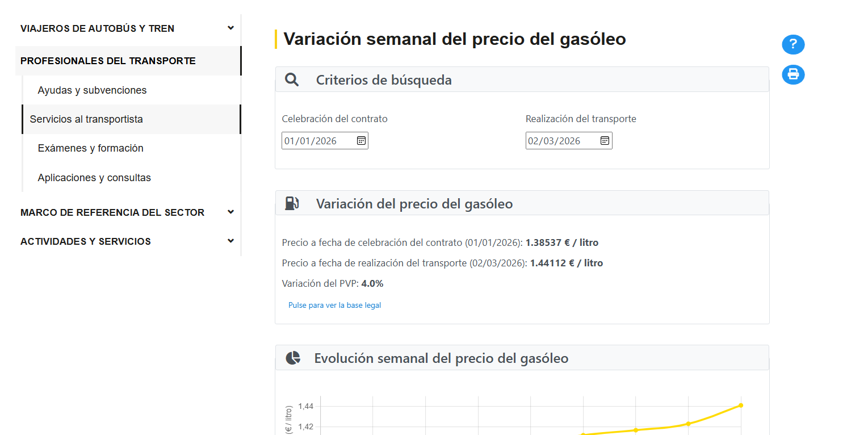
Task: Open Exámenes y formación section
Action: [x=90, y=148]
